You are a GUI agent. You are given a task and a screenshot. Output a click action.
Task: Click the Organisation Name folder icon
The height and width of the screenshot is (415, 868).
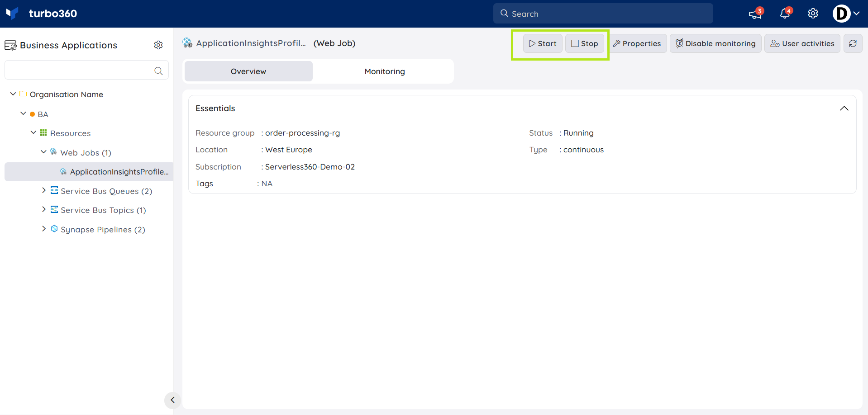23,94
